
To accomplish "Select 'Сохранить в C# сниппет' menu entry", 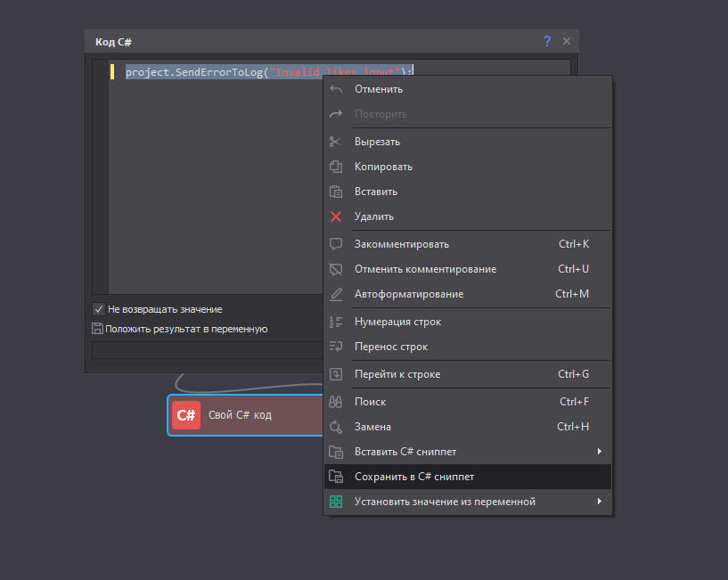I will tap(413, 477).
